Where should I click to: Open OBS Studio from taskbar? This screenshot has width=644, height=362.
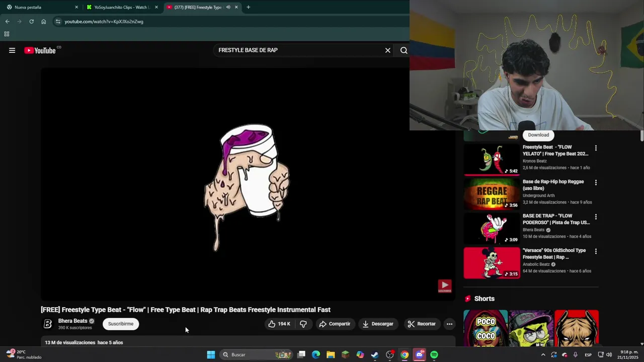[390, 354]
